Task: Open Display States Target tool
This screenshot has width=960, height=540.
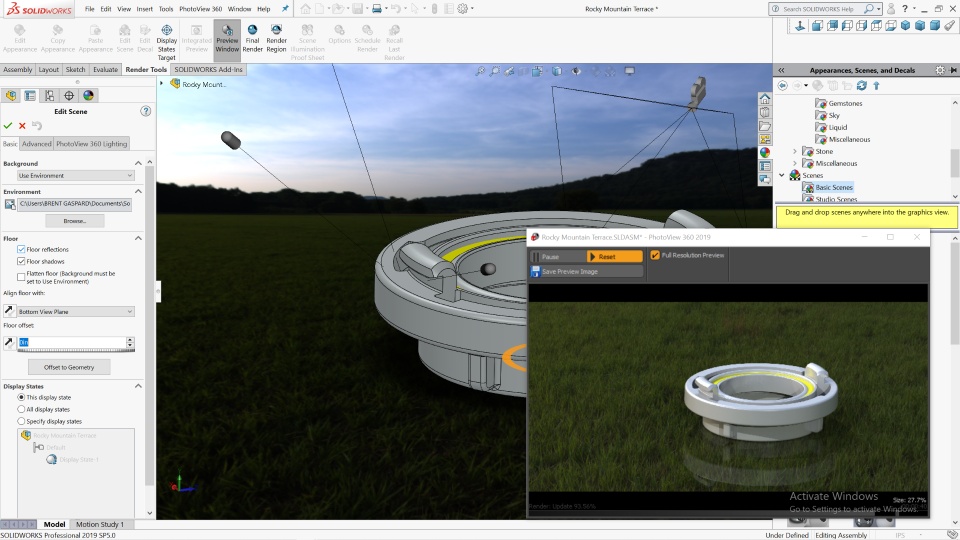Action: point(167,40)
